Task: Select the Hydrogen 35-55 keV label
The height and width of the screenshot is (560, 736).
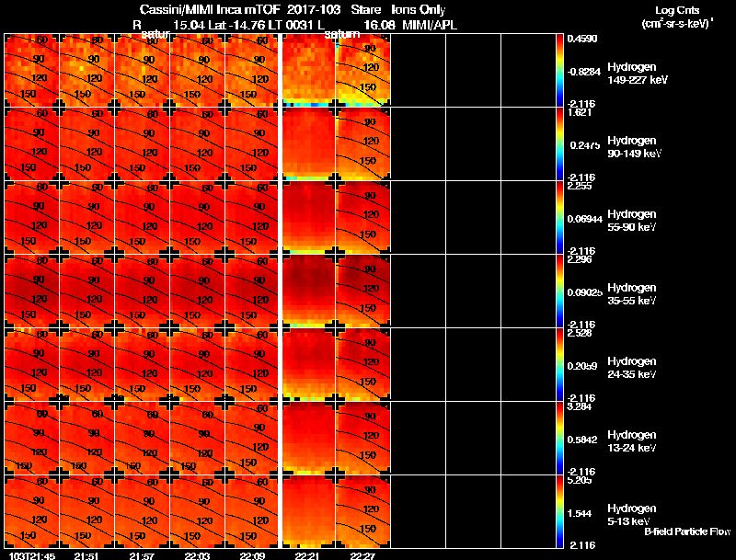Action: pyautogui.click(x=632, y=294)
